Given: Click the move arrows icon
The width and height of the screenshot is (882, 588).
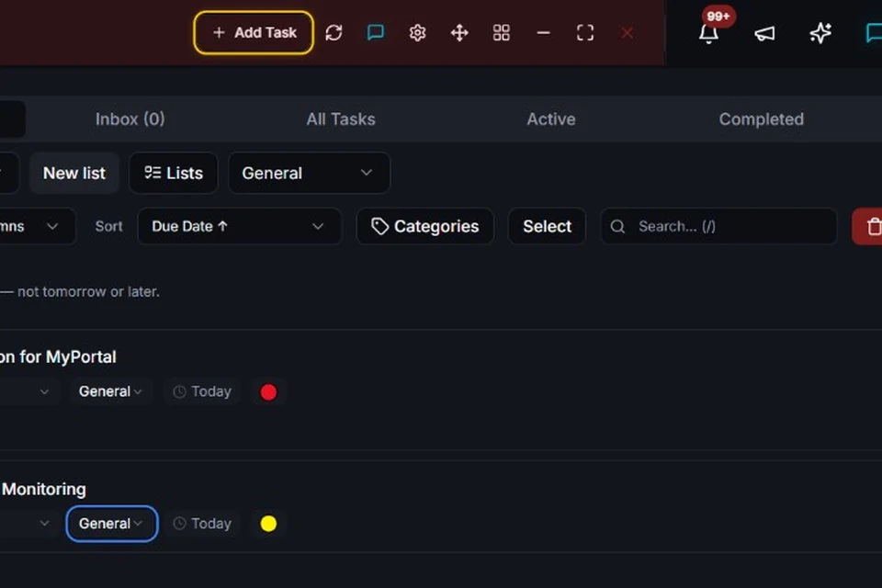Looking at the screenshot, I should tap(459, 33).
